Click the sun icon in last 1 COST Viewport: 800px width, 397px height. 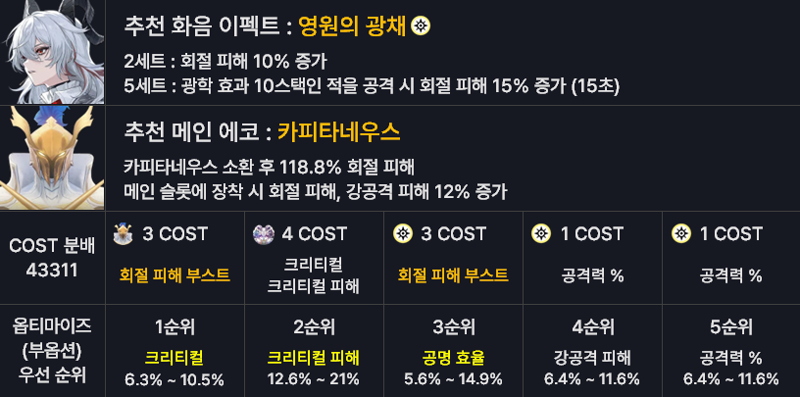681,234
